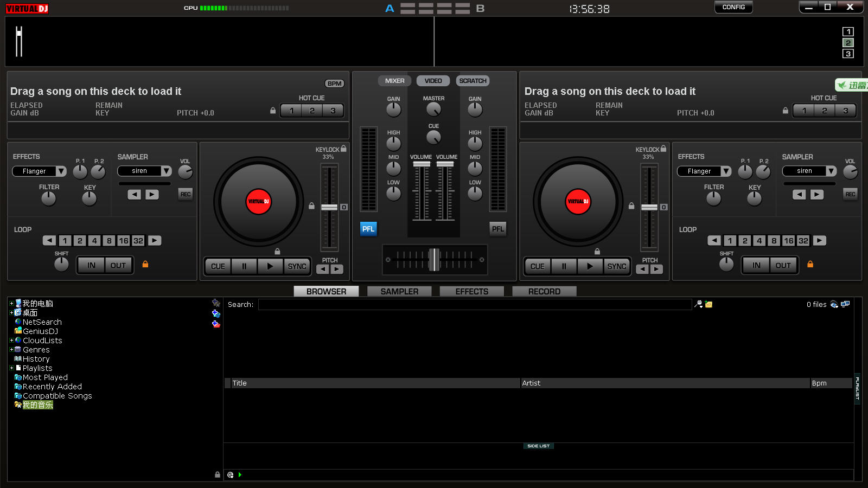Double loop length on left deck

point(155,240)
